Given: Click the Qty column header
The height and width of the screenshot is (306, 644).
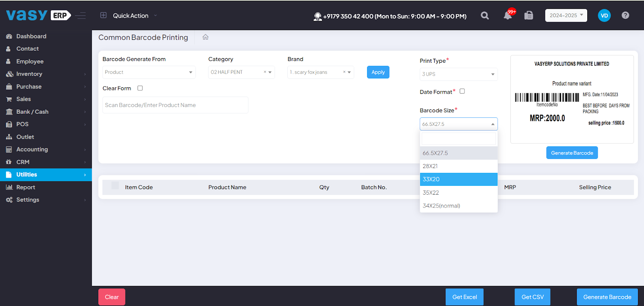Looking at the screenshot, I should 324,187.
